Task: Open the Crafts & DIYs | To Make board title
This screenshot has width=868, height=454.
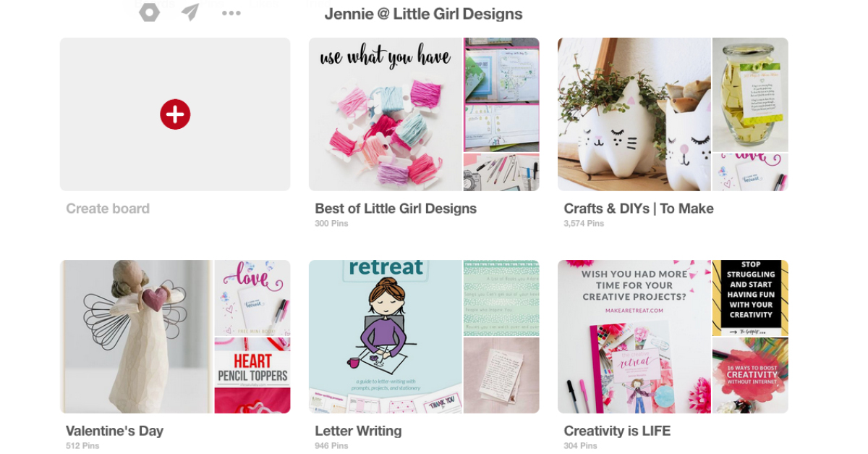Action: click(639, 209)
